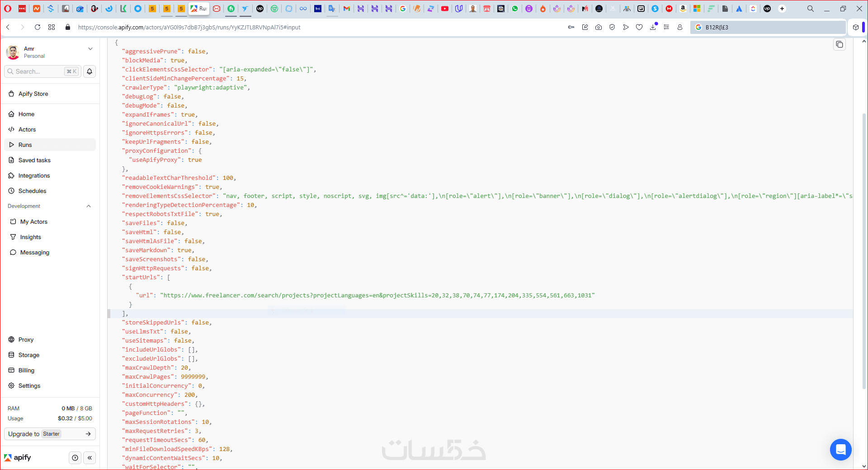This screenshot has height=470, width=868.
Task: Open Apify Store
Action: (x=50, y=94)
